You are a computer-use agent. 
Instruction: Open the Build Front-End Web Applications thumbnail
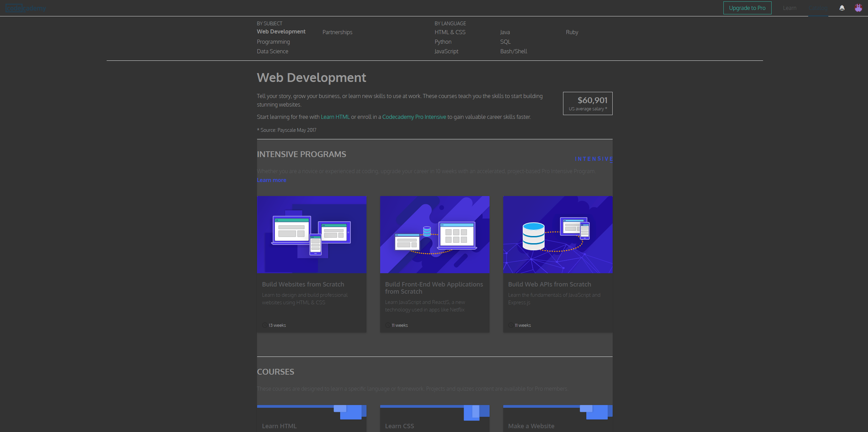pyautogui.click(x=435, y=235)
